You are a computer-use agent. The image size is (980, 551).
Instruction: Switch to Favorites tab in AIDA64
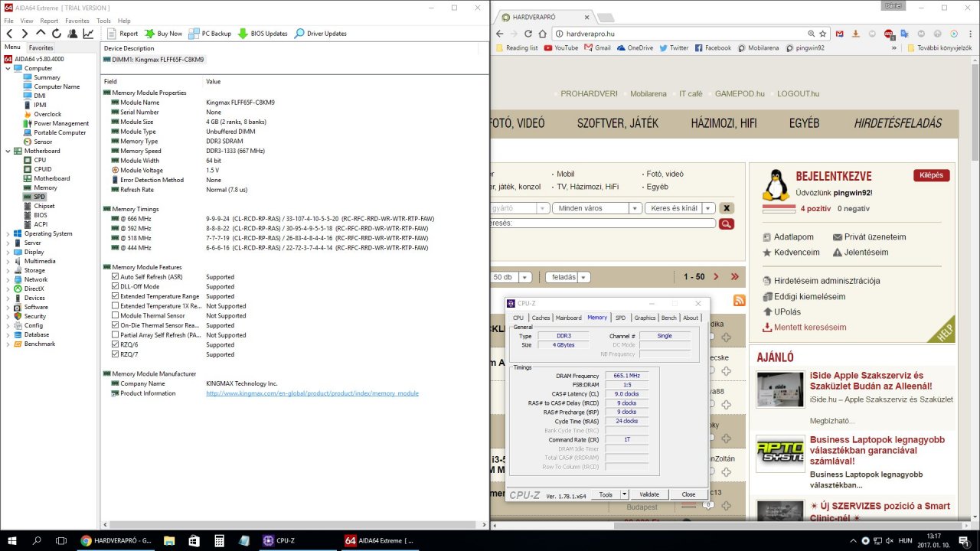[41, 47]
